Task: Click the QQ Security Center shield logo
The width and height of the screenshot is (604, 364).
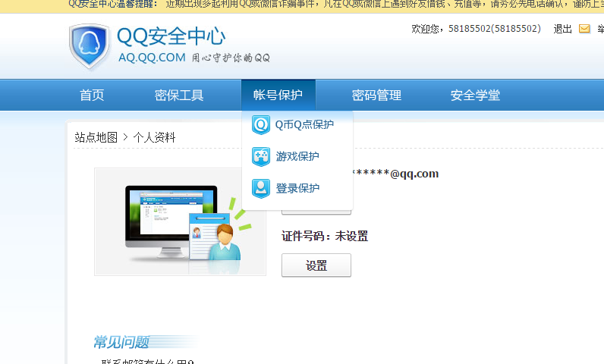Action: pyautogui.click(x=90, y=46)
